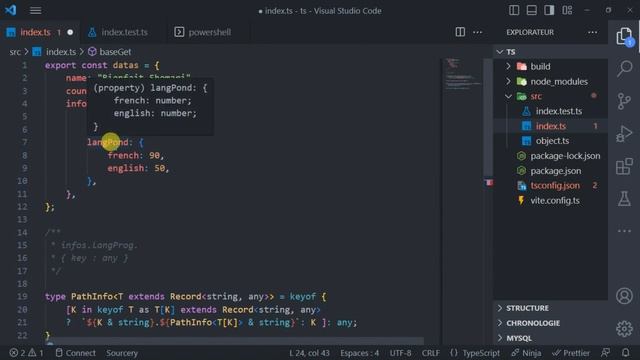Click unsaved dot on index.ts tab
The height and width of the screenshot is (360, 640).
[x=70, y=32]
